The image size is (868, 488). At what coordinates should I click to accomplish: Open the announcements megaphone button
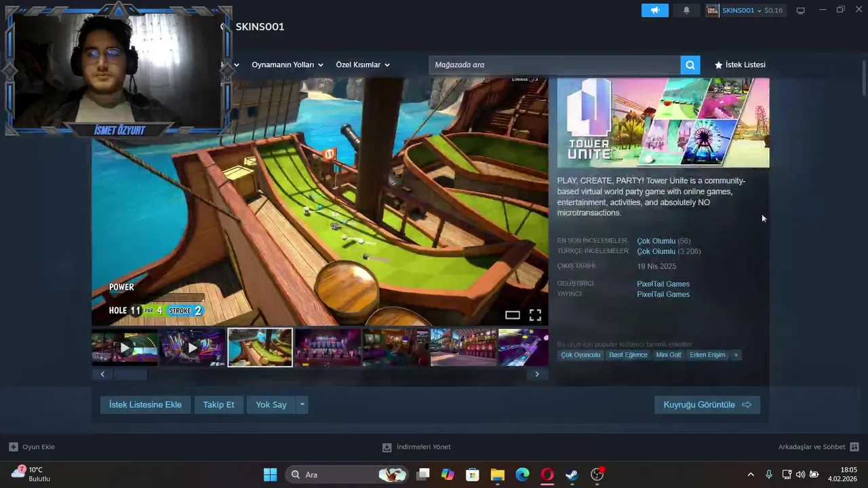(x=655, y=10)
